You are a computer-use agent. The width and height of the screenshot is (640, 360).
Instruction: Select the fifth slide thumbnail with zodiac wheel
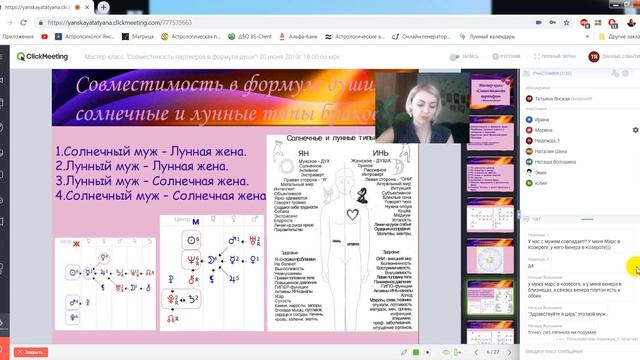490,256
